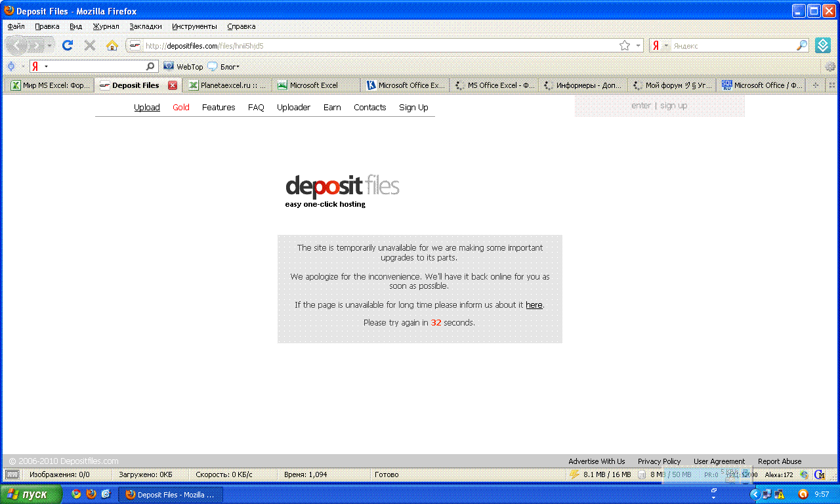Open the Contacts link
This screenshot has width=840, height=504.
pyautogui.click(x=370, y=108)
